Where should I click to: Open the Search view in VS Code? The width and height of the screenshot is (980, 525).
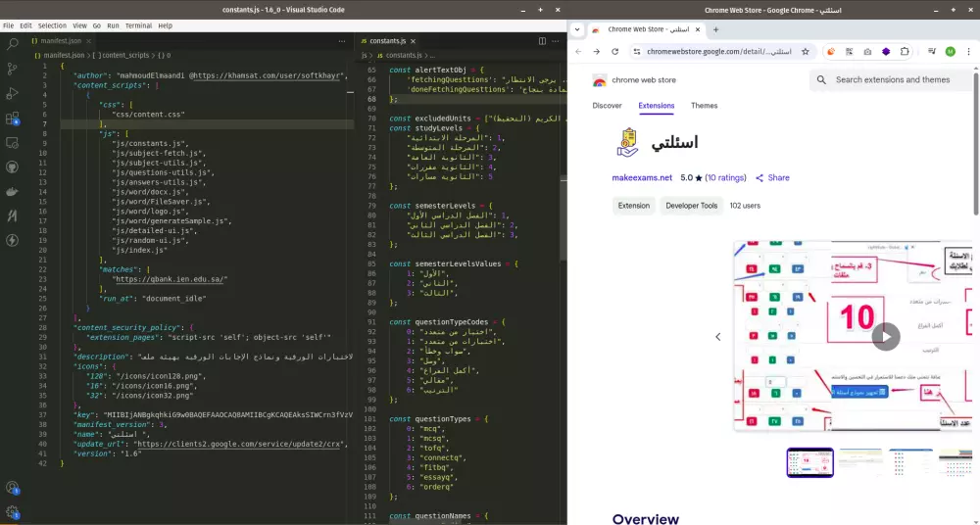click(x=13, y=45)
